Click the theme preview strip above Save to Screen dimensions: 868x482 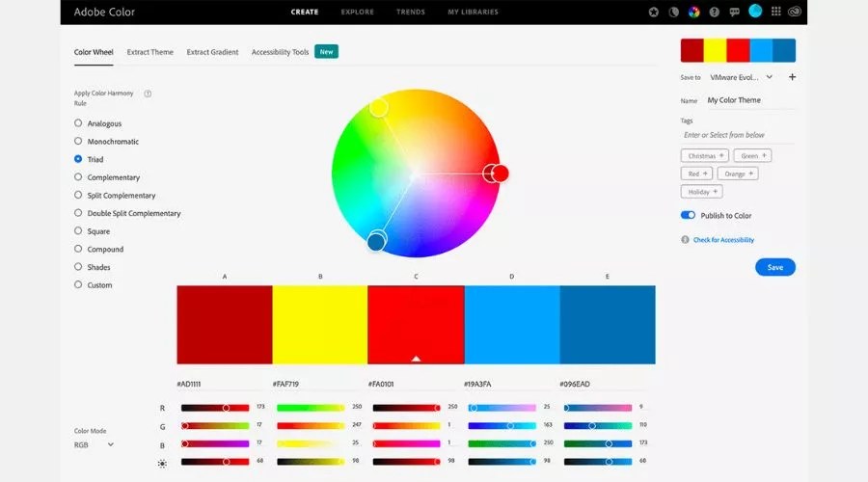[x=738, y=50]
